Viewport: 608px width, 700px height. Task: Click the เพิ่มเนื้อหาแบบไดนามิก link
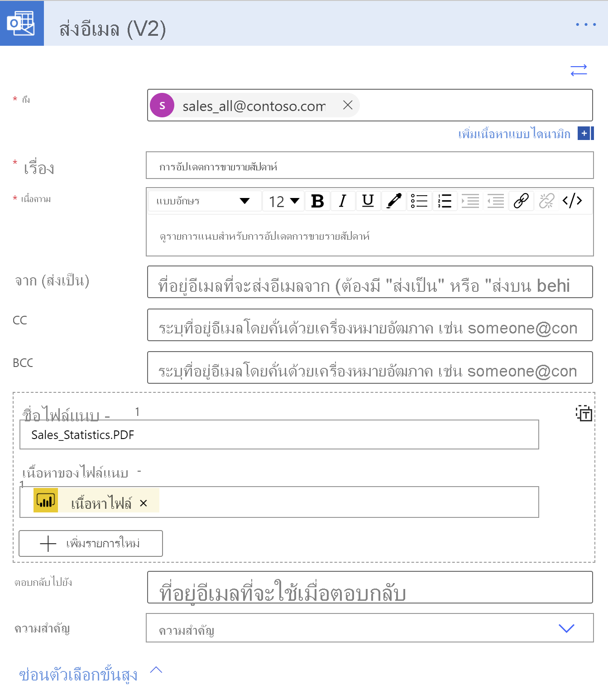pos(514,134)
